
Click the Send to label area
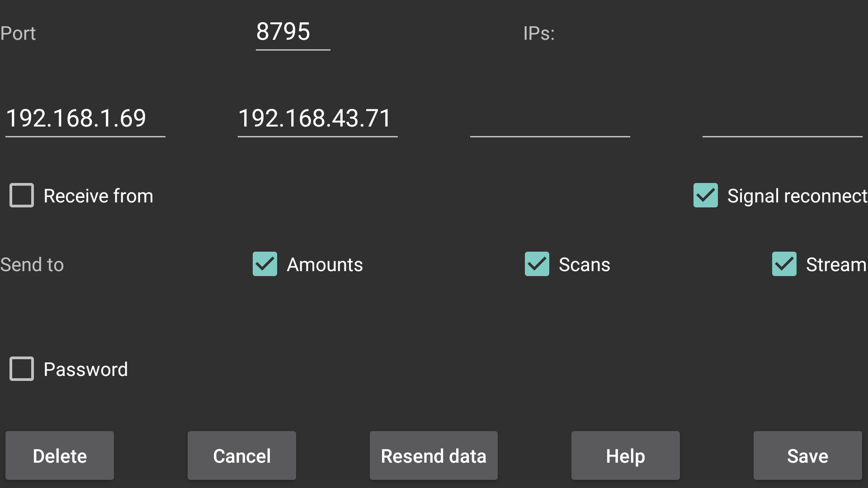pyautogui.click(x=33, y=263)
